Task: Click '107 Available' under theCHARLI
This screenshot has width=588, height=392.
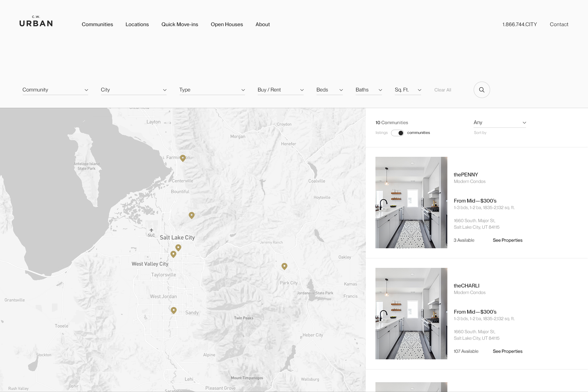Action: pos(466,351)
